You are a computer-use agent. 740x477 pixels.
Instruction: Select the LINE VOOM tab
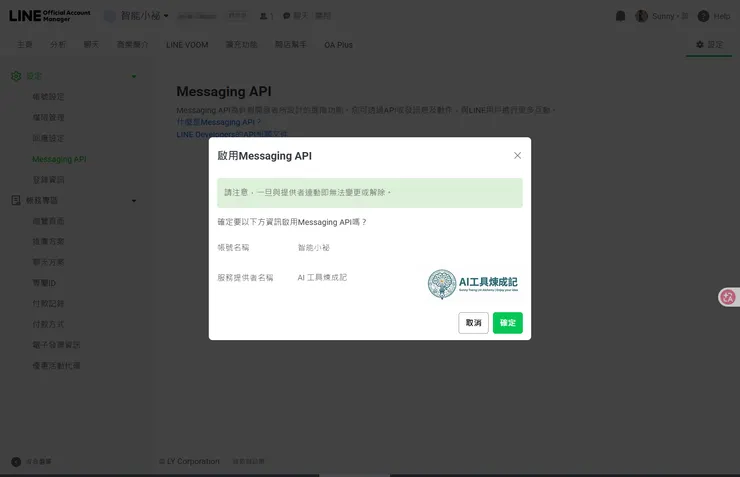187,45
